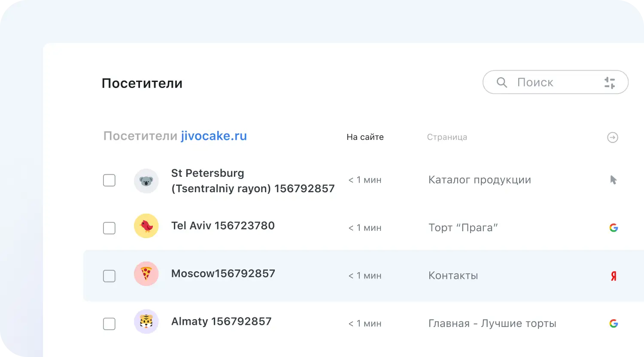Sort by the "На сайте" column header

(x=365, y=137)
